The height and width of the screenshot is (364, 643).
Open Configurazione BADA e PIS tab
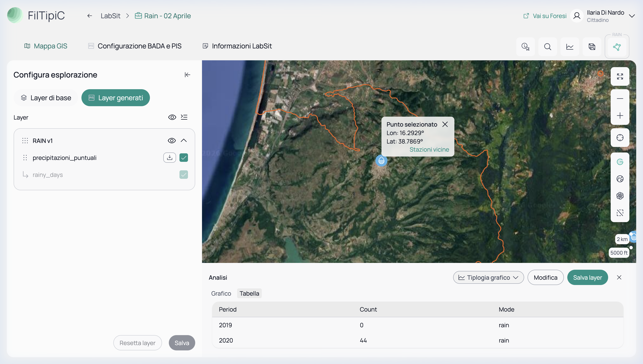[x=135, y=46]
